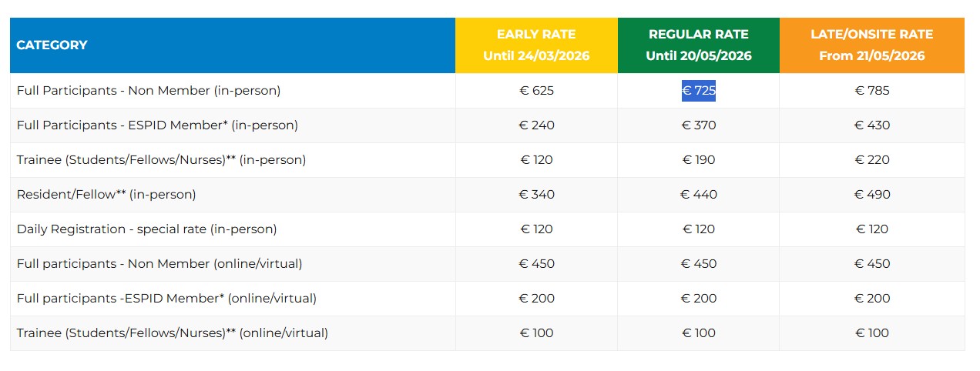Click the Resident/Fellow (in-person) row label
Viewport: 980px width, 371px height.
(106, 195)
